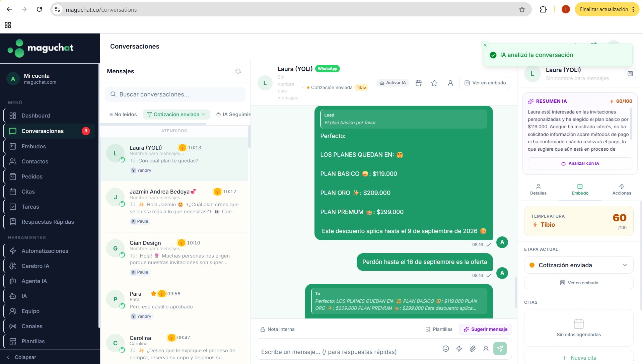Click quick replies lightning icon in composer
The image size is (642, 364).
[x=459, y=349]
